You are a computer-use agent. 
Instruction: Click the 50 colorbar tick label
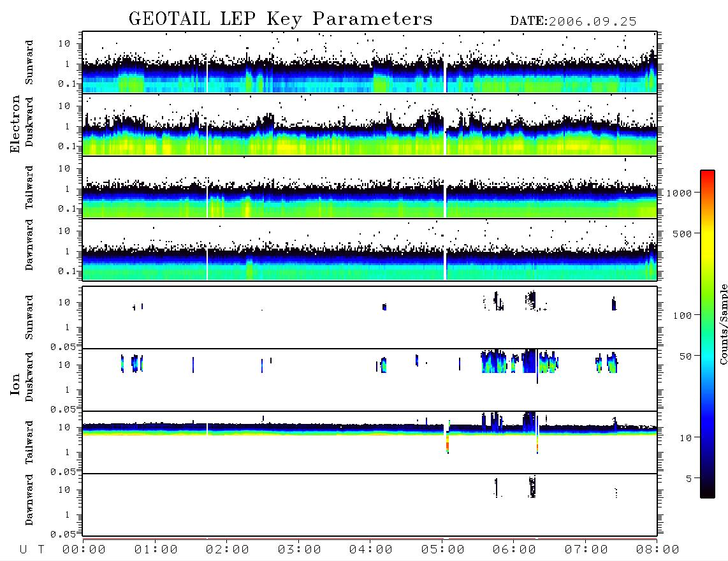coord(685,356)
